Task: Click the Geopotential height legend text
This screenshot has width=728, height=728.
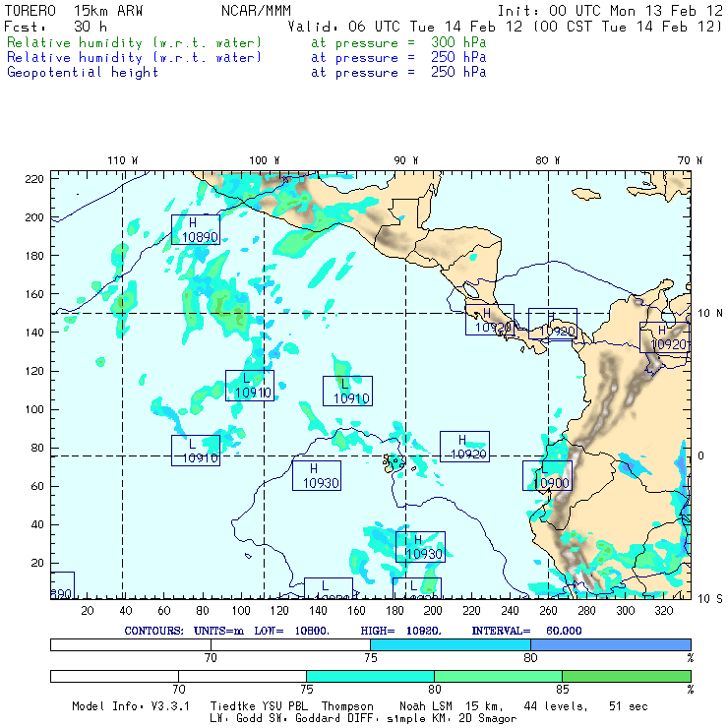Action: [83, 72]
